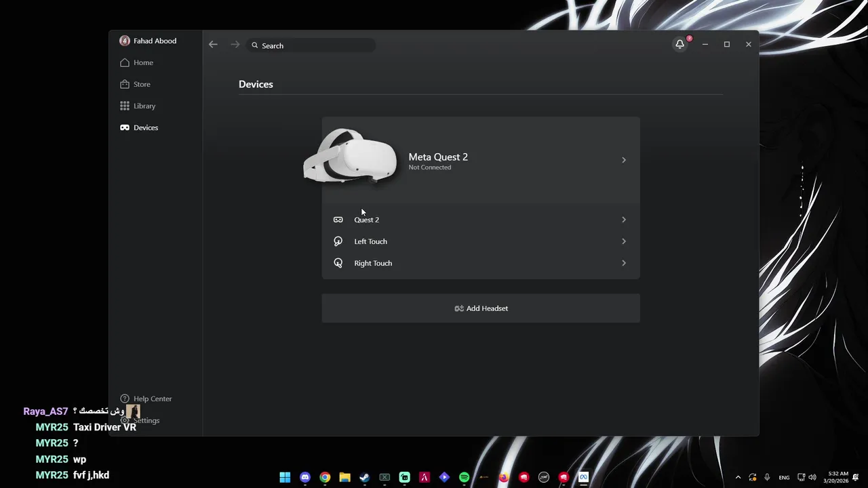Click the Library grid icon
This screenshot has width=868, height=488.
(125, 106)
